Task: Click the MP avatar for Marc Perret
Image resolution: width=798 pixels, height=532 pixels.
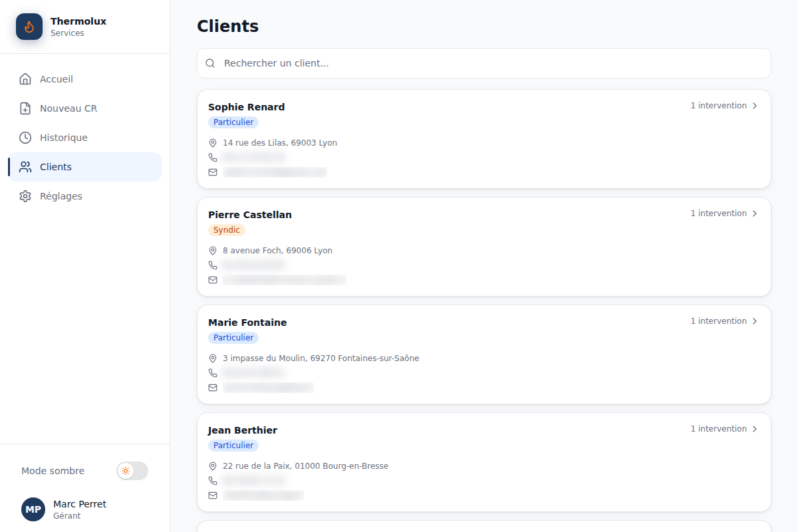Action: coord(33,509)
